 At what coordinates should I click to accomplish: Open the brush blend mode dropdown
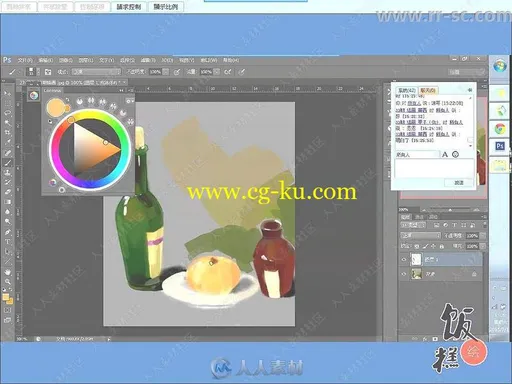coord(97,72)
